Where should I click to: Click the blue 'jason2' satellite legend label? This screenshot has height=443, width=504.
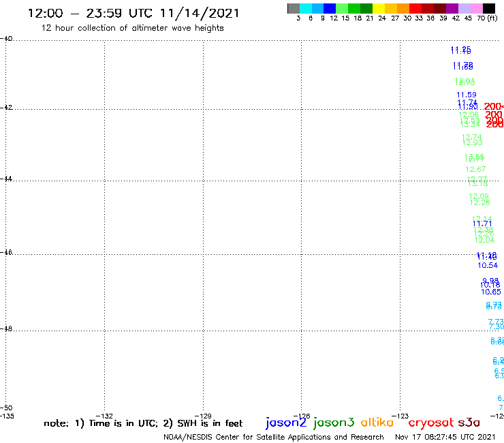pyautogui.click(x=286, y=423)
